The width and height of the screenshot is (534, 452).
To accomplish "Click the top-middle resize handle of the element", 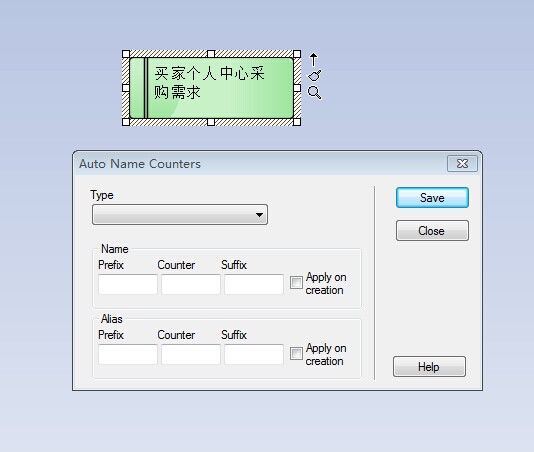I will point(211,54).
